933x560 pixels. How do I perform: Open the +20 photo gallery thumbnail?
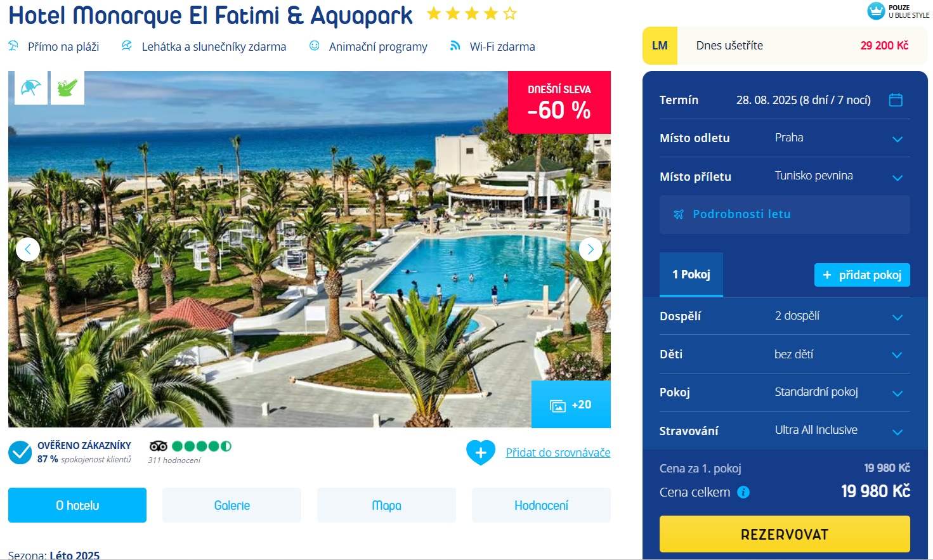point(571,405)
